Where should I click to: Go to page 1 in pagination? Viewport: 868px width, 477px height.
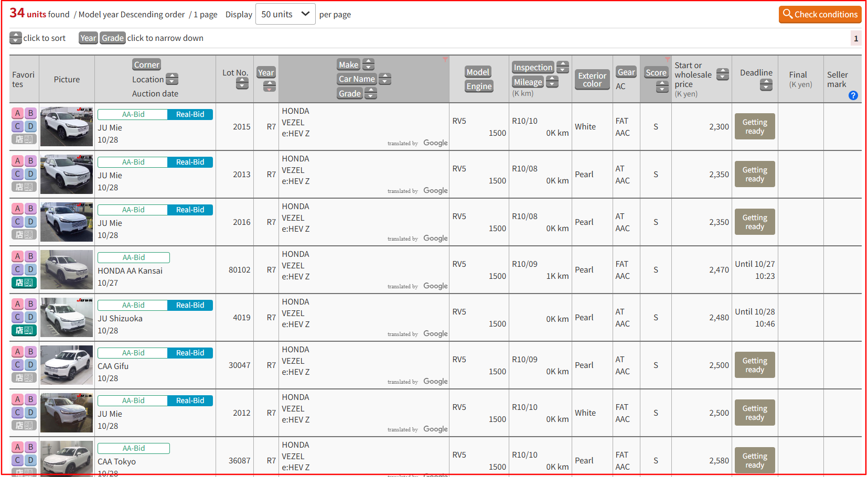pyautogui.click(x=856, y=38)
